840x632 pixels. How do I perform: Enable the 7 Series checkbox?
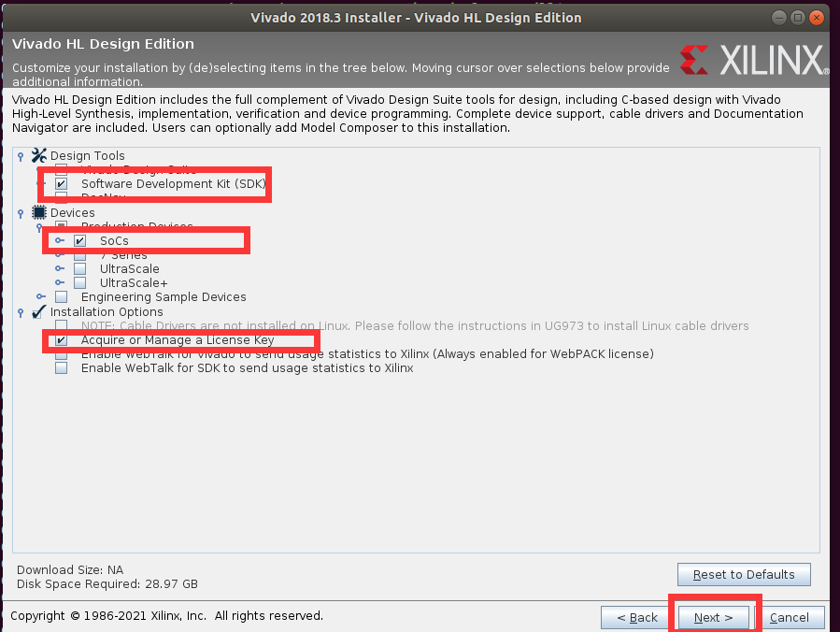click(79, 256)
